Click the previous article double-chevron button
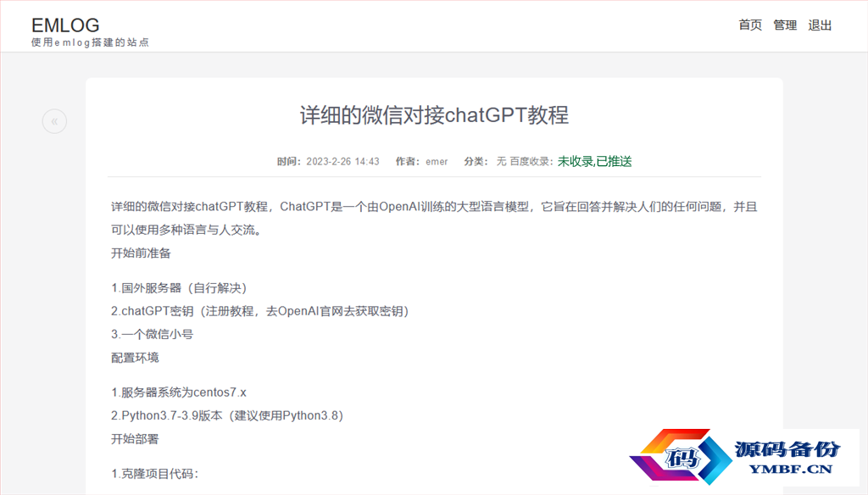The image size is (868, 495). (x=54, y=121)
